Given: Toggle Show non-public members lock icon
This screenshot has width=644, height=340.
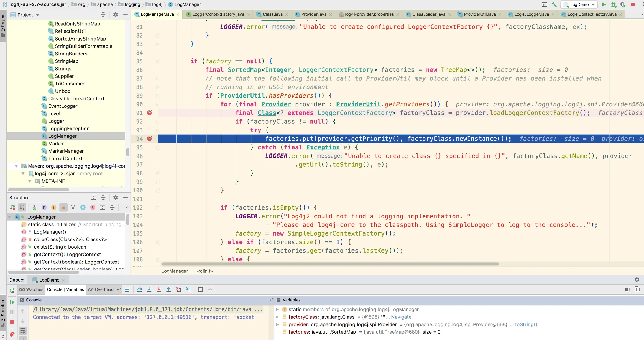Looking at the screenshot, I should click(63, 207).
